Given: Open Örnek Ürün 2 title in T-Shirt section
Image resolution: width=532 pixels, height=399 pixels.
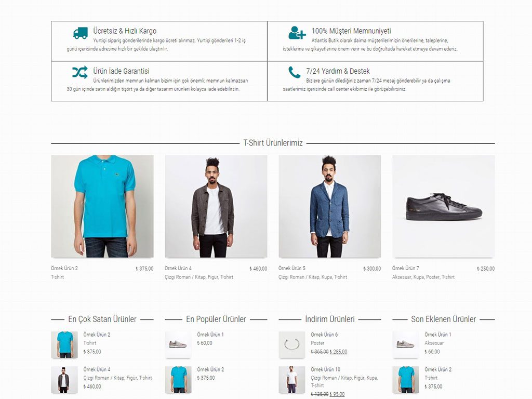Looking at the screenshot, I should pos(64,268).
